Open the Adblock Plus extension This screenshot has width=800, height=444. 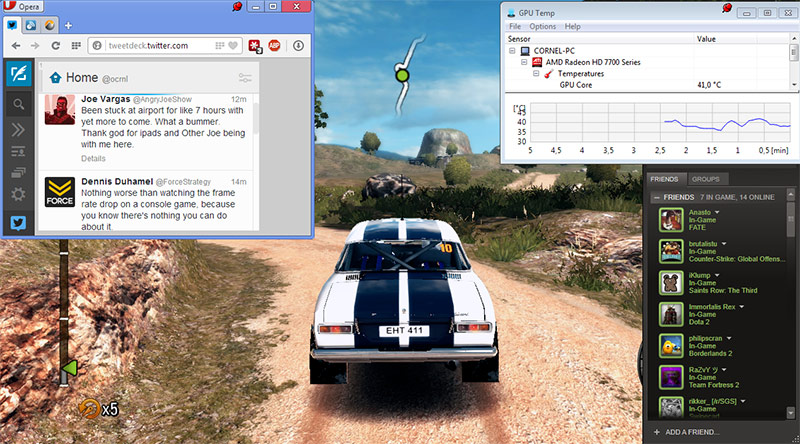[x=274, y=45]
